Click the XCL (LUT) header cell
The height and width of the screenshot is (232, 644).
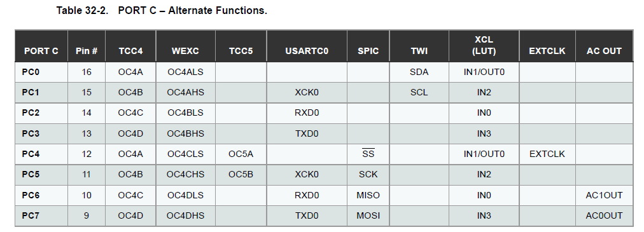click(x=484, y=46)
